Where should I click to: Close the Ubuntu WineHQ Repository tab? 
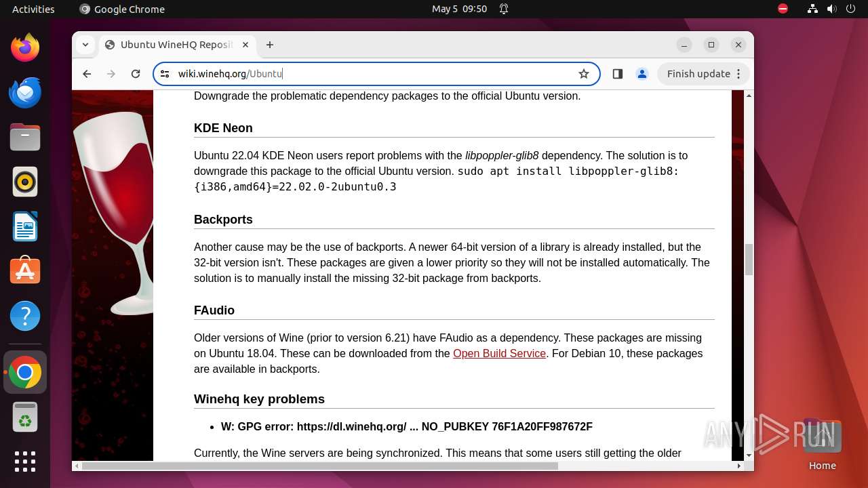pos(245,45)
